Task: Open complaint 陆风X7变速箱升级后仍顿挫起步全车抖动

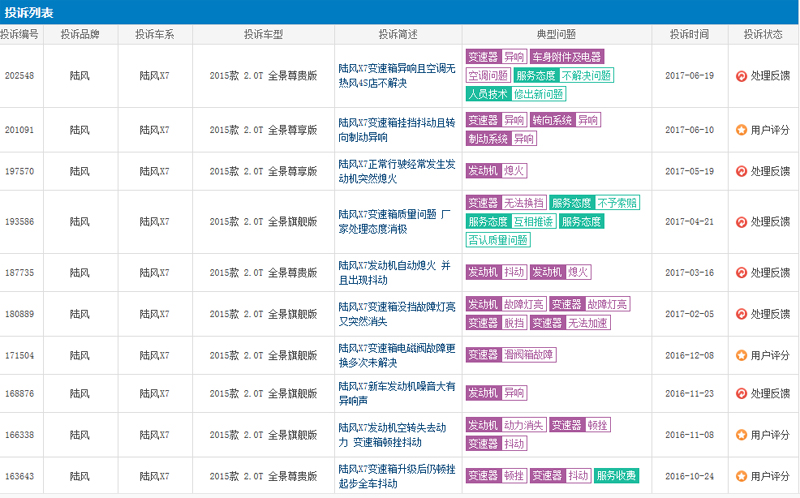Action: coord(397,477)
